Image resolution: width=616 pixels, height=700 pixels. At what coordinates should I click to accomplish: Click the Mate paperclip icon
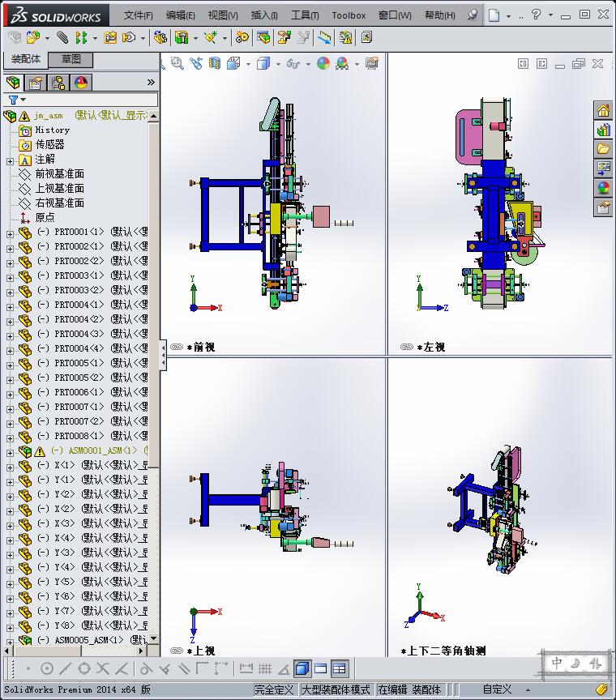[x=62, y=37]
